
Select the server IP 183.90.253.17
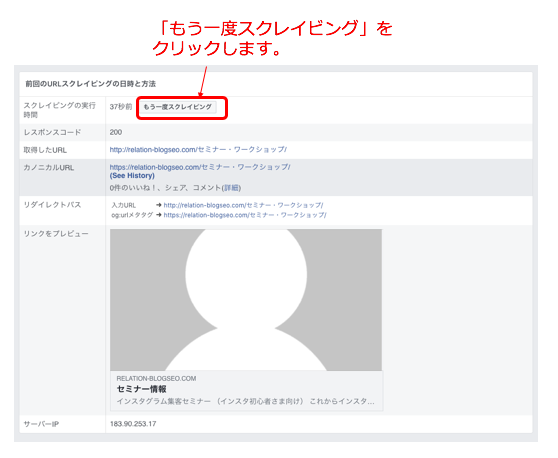click(x=133, y=424)
